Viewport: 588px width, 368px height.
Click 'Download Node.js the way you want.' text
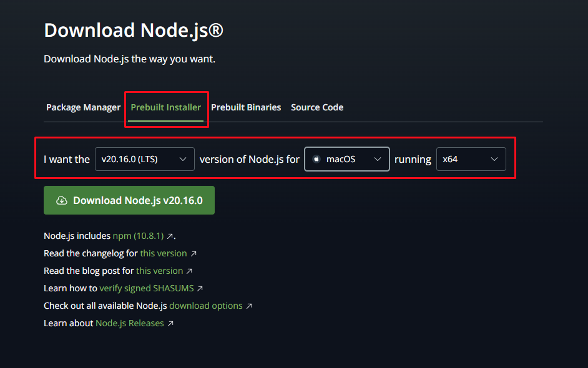[x=129, y=59]
